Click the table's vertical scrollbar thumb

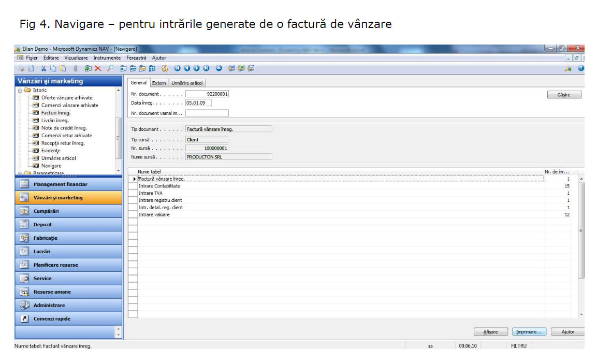(x=581, y=230)
